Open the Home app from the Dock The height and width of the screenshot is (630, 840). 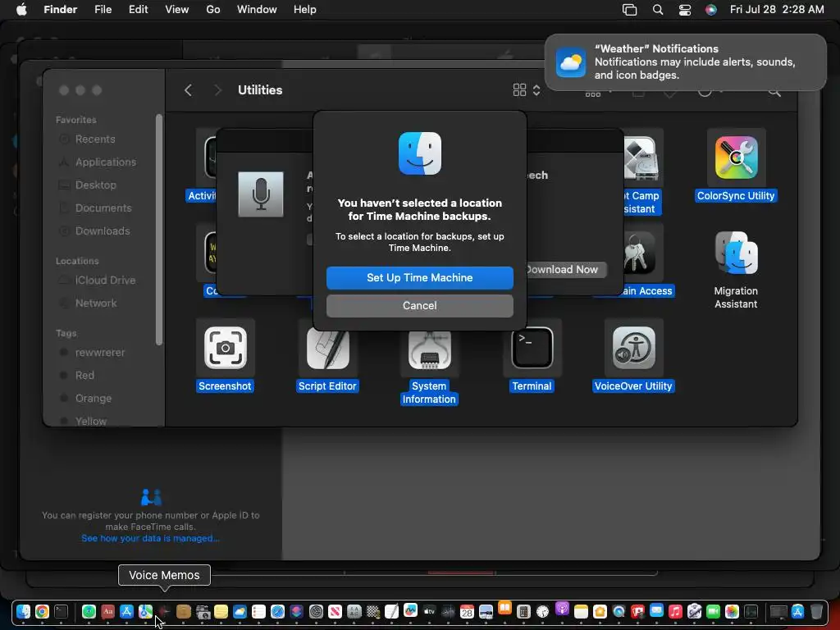click(600, 611)
